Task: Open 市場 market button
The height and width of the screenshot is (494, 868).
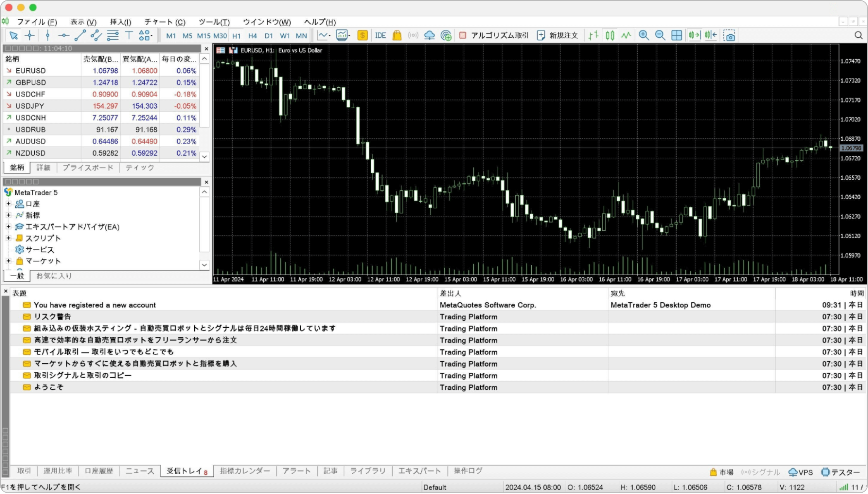Action: click(722, 472)
